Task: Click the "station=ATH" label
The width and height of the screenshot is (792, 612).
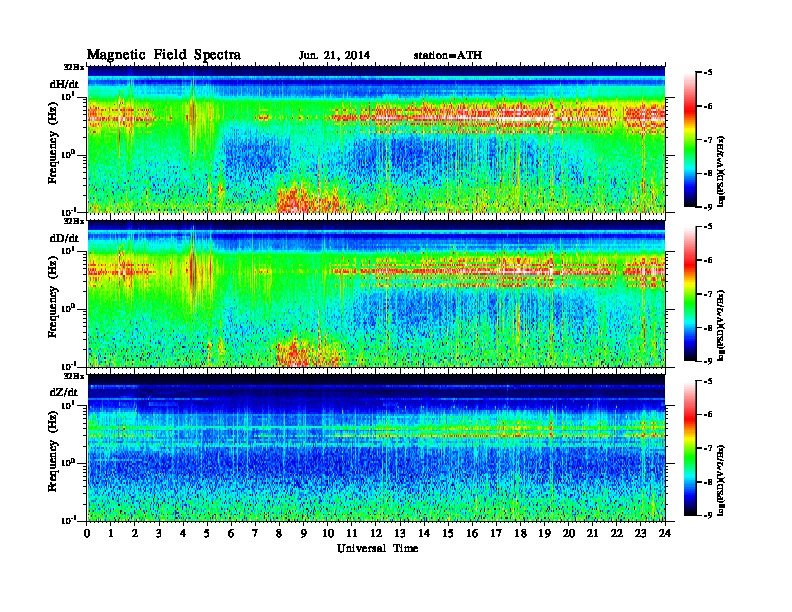Action: (x=448, y=55)
